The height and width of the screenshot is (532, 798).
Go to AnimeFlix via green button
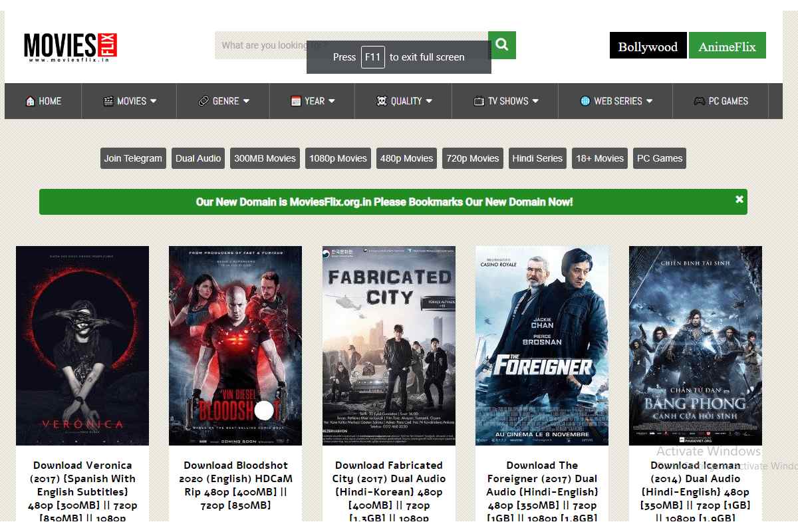pos(727,47)
